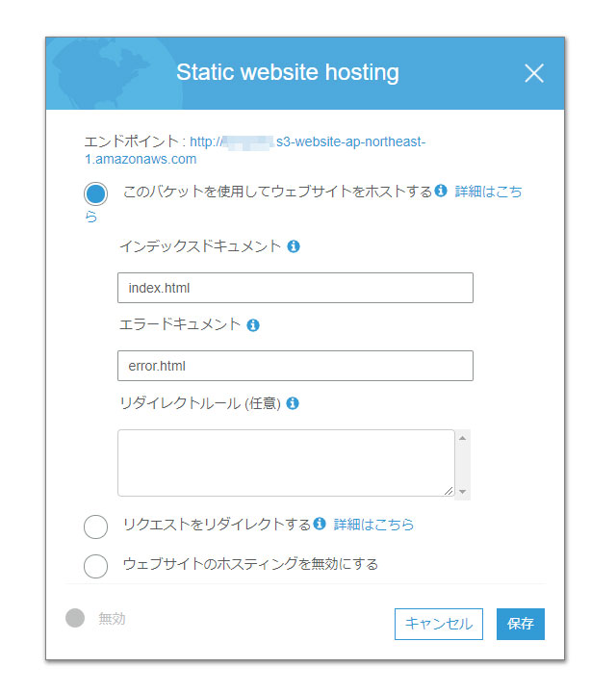616x693 pixels.
Task: Click info icon next to インデックスドキュメント
Action: [x=294, y=246]
